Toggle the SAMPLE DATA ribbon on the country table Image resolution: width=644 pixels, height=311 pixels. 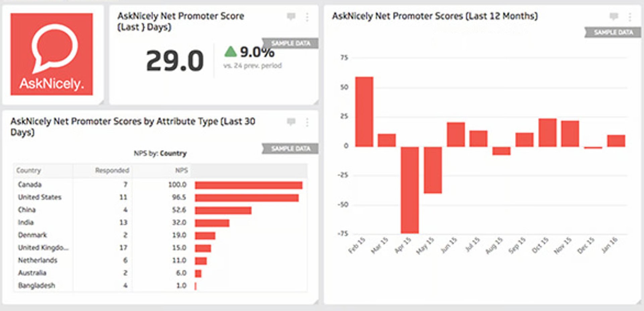click(x=289, y=148)
